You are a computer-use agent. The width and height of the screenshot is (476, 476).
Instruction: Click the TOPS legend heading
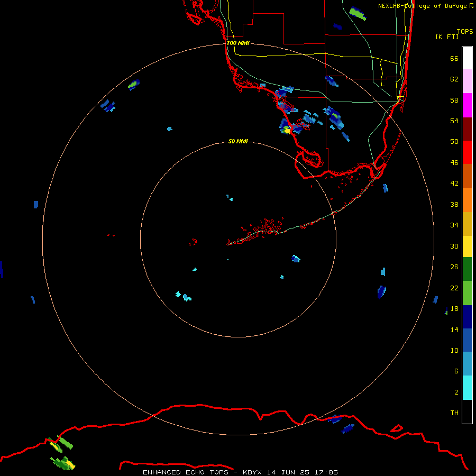(x=465, y=31)
